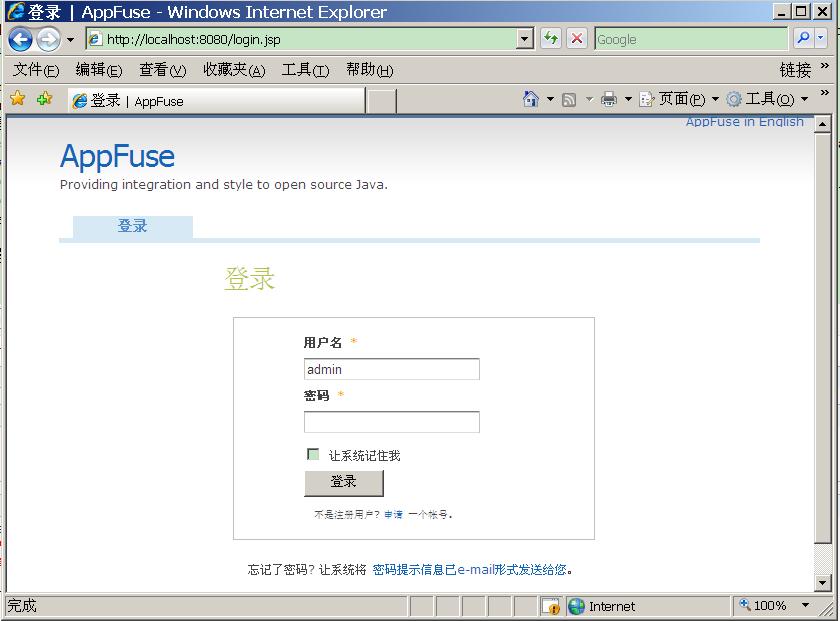
Task: Open the 页面(P) page menu
Action: pyautogui.click(x=679, y=99)
